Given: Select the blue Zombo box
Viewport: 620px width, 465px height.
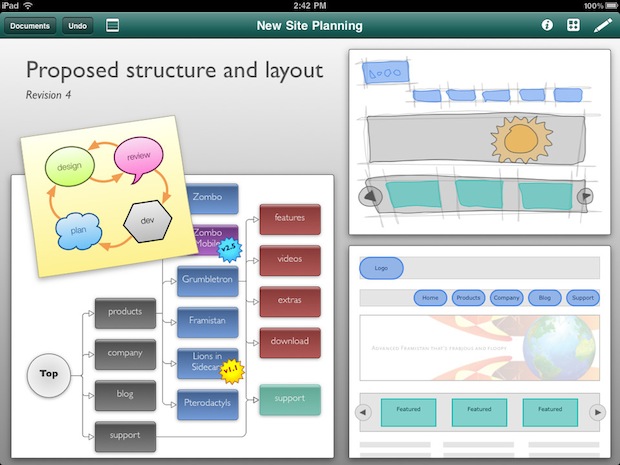Looking at the screenshot, I should pyautogui.click(x=212, y=198).
